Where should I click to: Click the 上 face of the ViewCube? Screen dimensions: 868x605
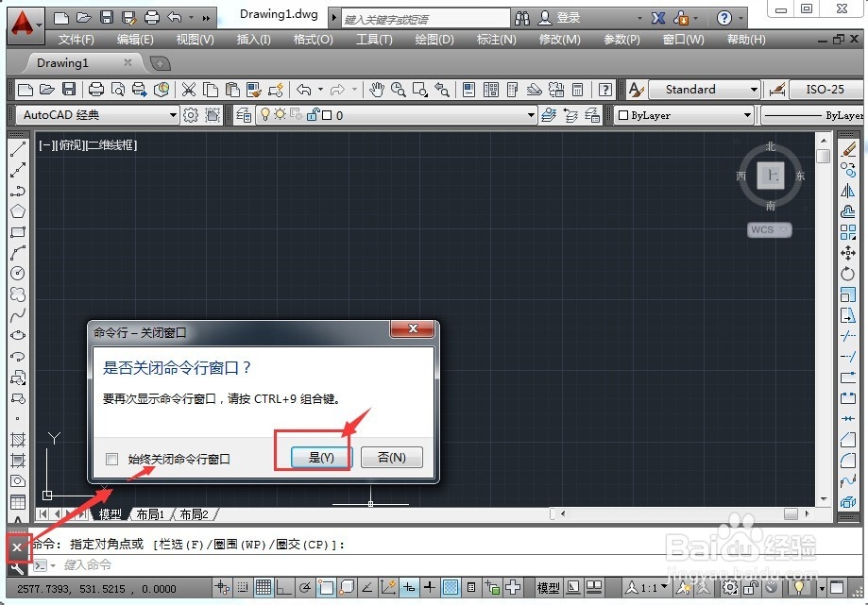click(x=771, y=176)
